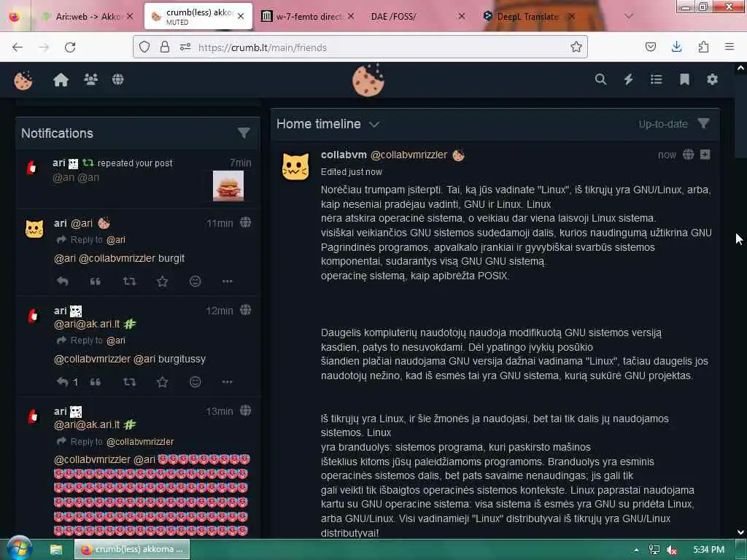This screenshot has width=747, height=560.
Task: Open tracking protection shield icon
Action: (x=144, y=47)
